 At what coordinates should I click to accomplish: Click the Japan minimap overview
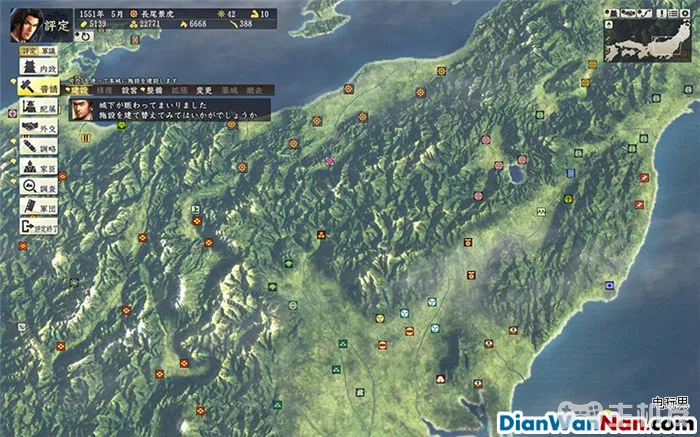click(x=647, y=40)
